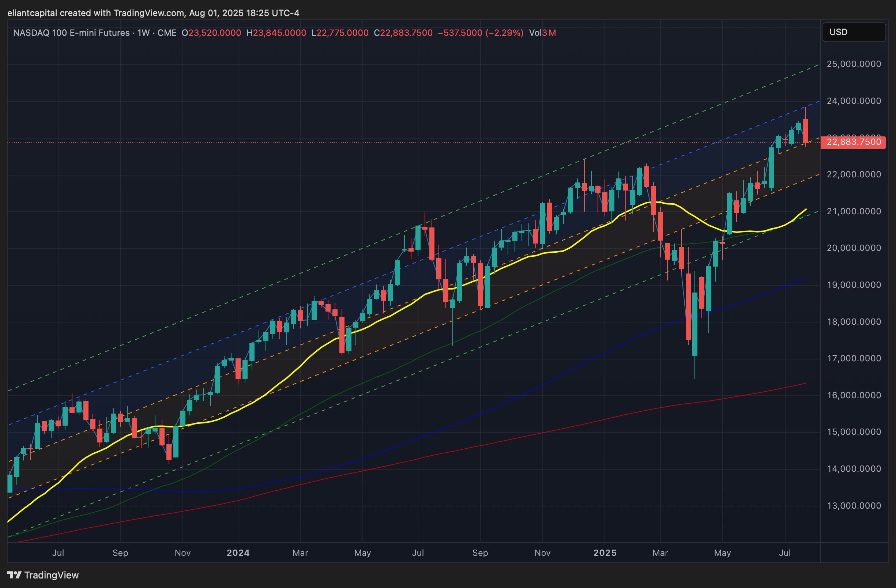
Task: Open the USD currency selector
Action: pyautogui.click(x=854, y=33)
